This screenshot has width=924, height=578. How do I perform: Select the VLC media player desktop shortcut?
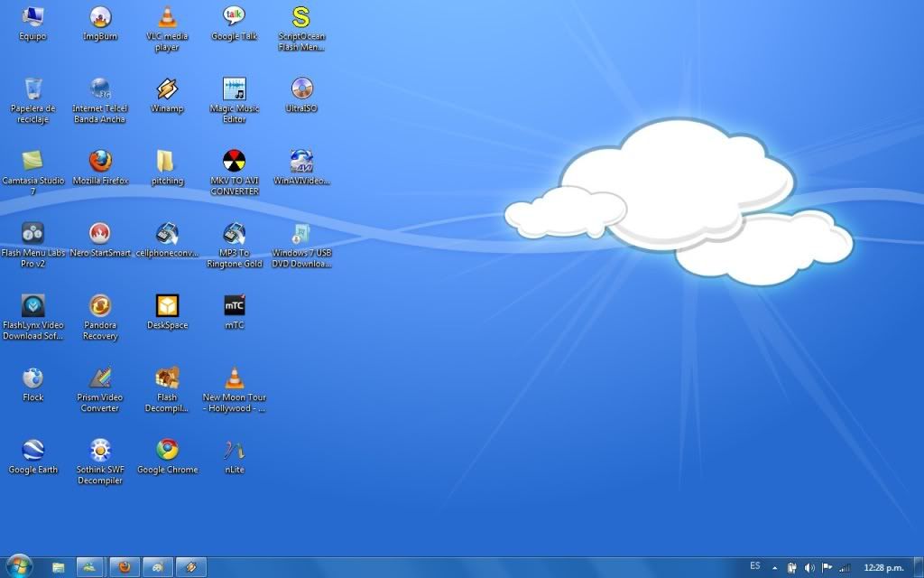pos(167,29)
